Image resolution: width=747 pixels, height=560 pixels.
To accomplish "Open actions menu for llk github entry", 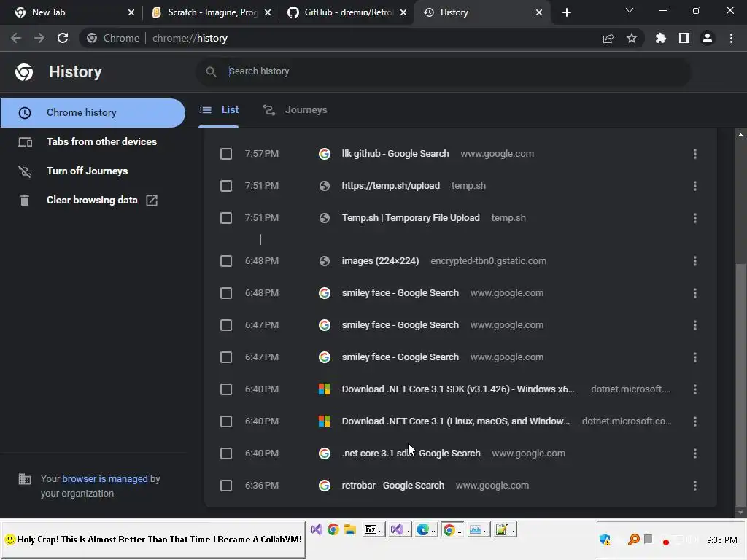I will (x=695, y=154).
